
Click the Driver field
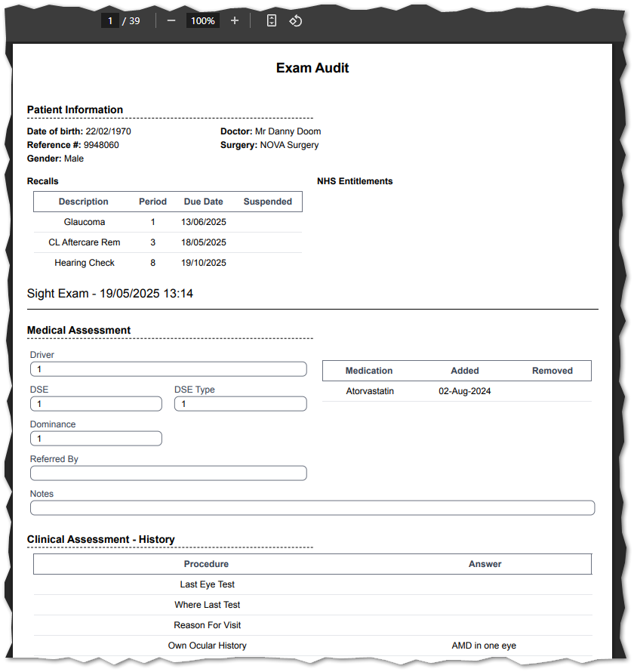click(168, 369)
